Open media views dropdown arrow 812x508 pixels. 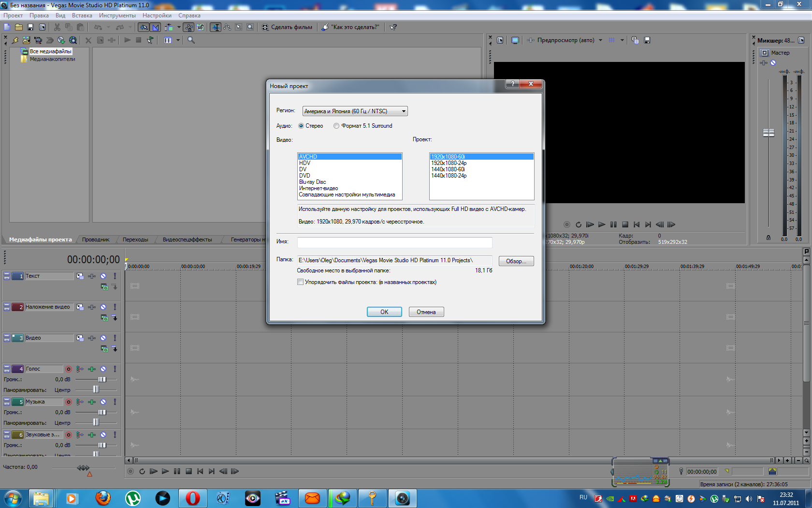point(178,40)
